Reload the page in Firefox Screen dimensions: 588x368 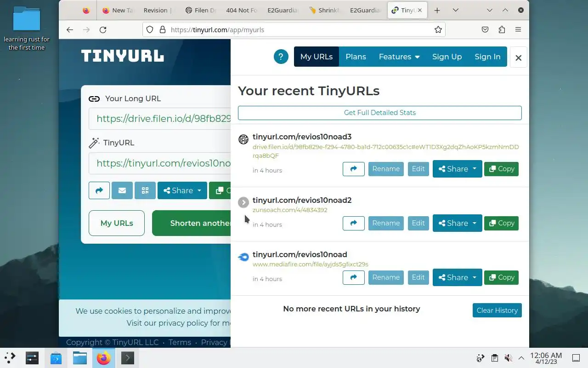(x=103, y=29)
